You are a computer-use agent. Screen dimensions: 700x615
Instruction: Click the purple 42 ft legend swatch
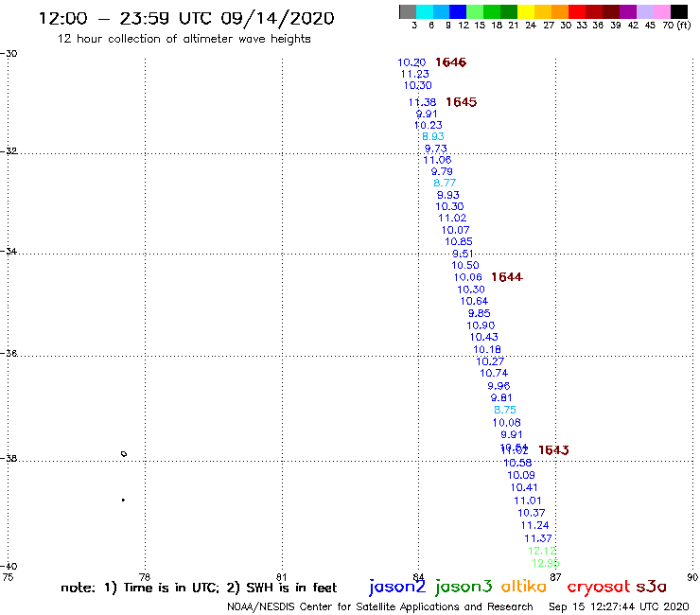click(627, 11)
